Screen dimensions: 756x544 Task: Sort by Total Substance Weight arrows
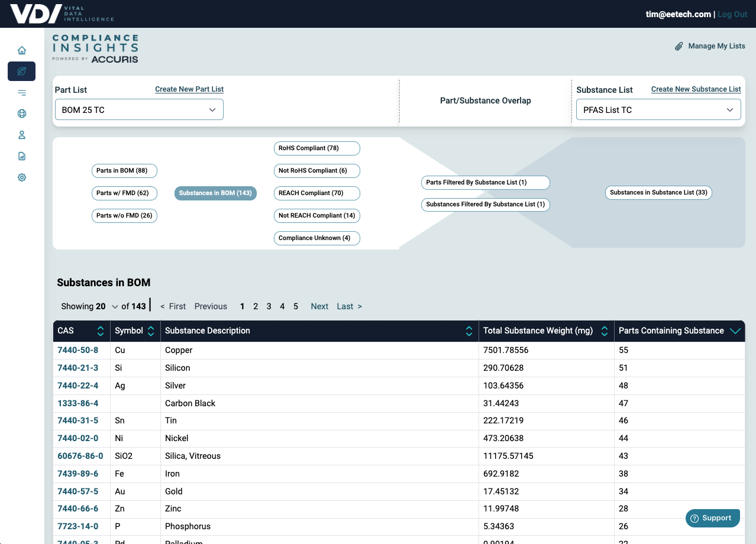click(x=605, y=331)
